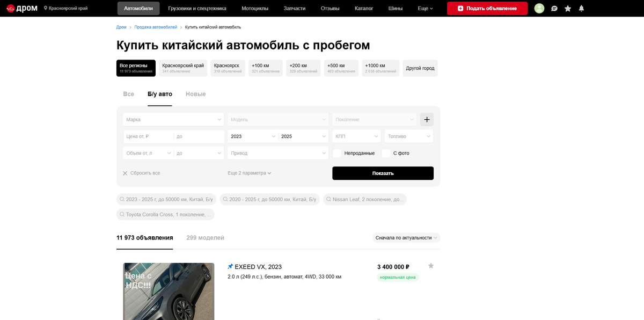The image size is (644, 320).
Task: Switch to the Новые tab
Action: click(x=196, y=94)
